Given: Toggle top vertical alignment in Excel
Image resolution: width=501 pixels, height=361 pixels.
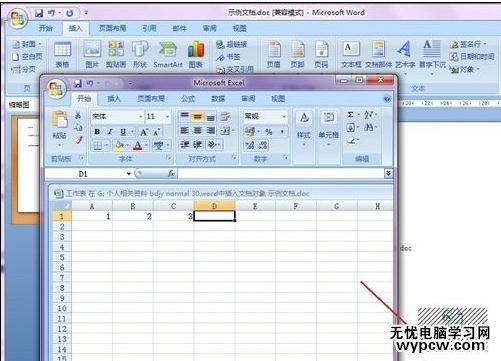Looking at the screenshot, I should click(184, 117).
